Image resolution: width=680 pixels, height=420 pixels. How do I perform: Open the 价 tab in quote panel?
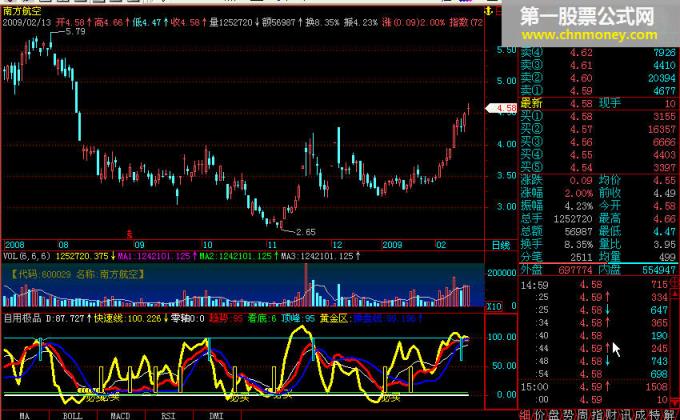[540, 415]
